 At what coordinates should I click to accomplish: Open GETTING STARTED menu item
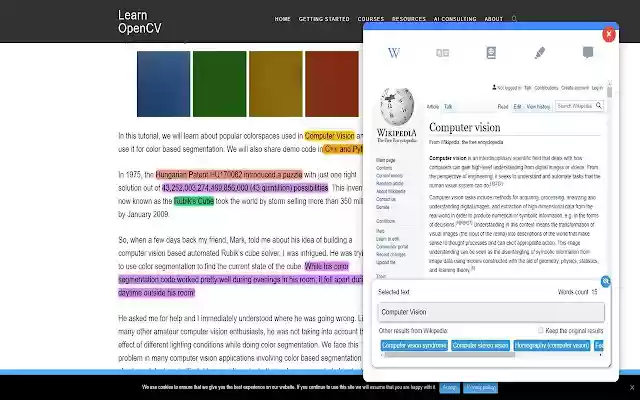tap(324, 19)
